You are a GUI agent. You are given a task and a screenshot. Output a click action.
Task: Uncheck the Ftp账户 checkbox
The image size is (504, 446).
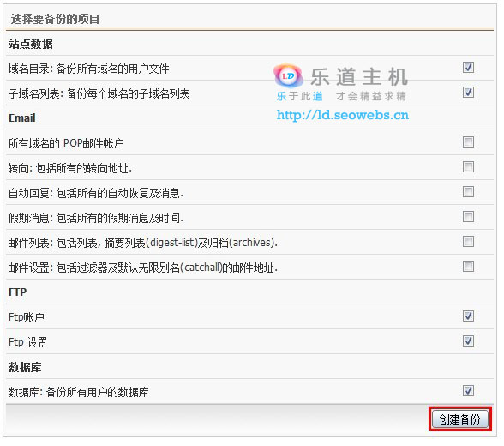click(x=468, y=316)
